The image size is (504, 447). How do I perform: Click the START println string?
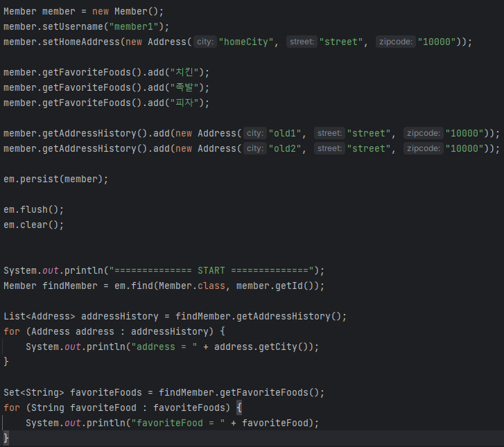[x=211, y=270]
